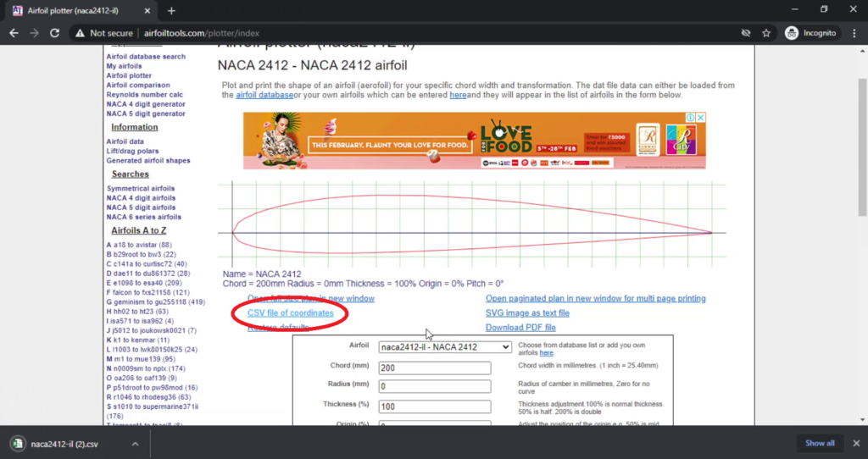868x459 pixels.
Task: Click the Not secure warning icon
Action: pyautogui.click(x=81, y=33)
